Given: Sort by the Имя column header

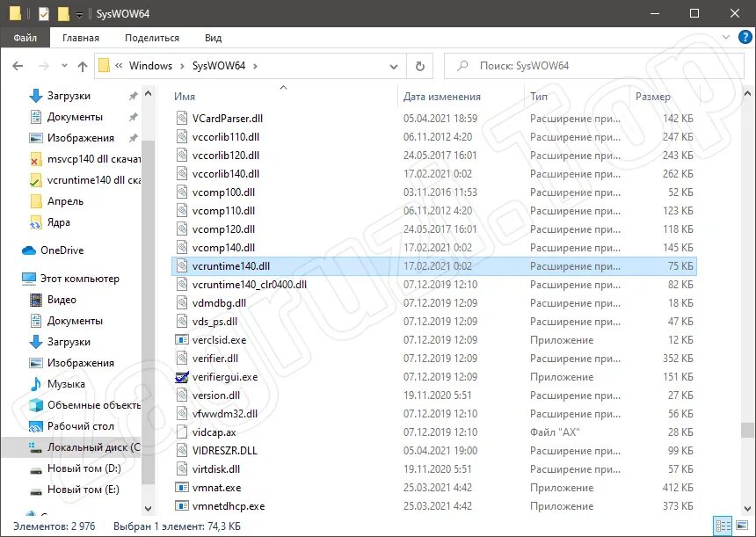Looking at the screenshot, I should [x=185, y=97].
